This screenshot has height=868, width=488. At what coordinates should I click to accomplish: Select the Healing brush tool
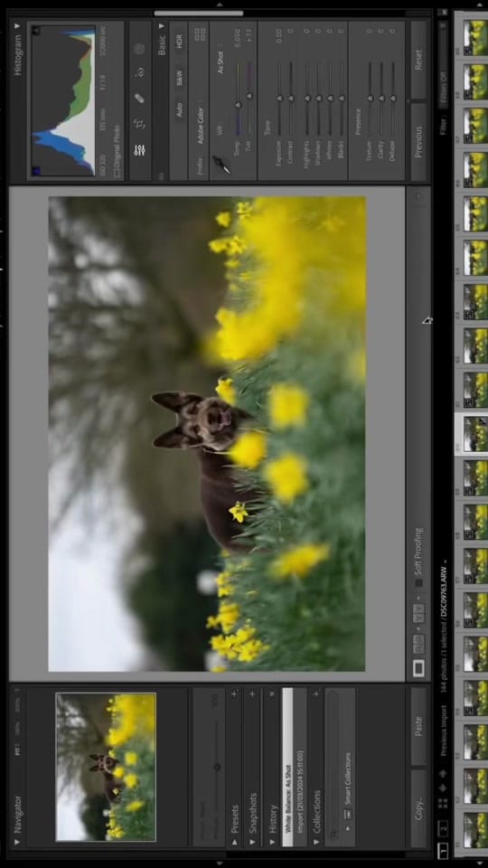click(x=139, y=98)
